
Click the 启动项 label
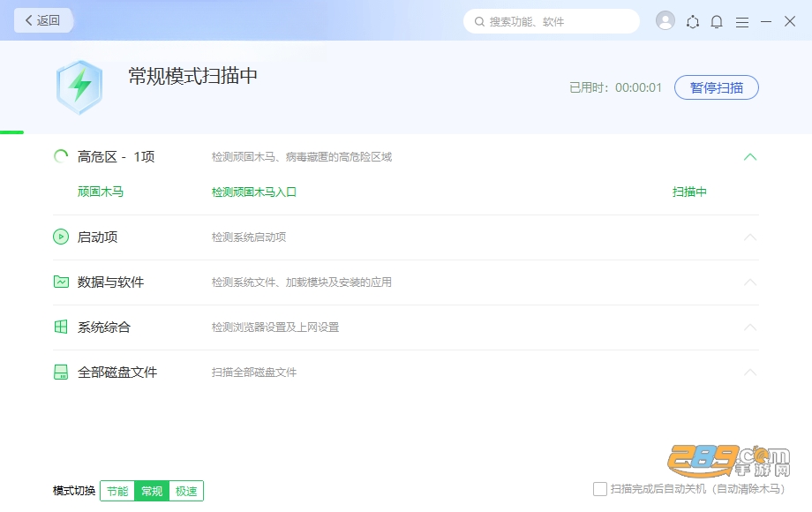coord(97,237)
